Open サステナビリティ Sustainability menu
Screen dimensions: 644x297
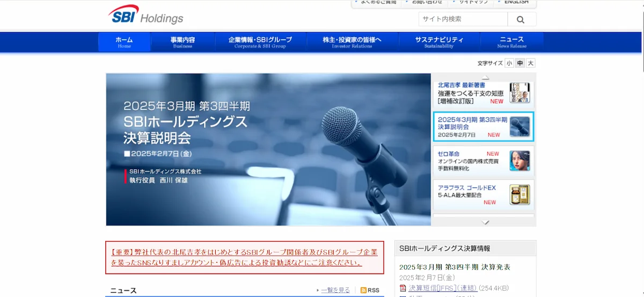coord(439,42)
